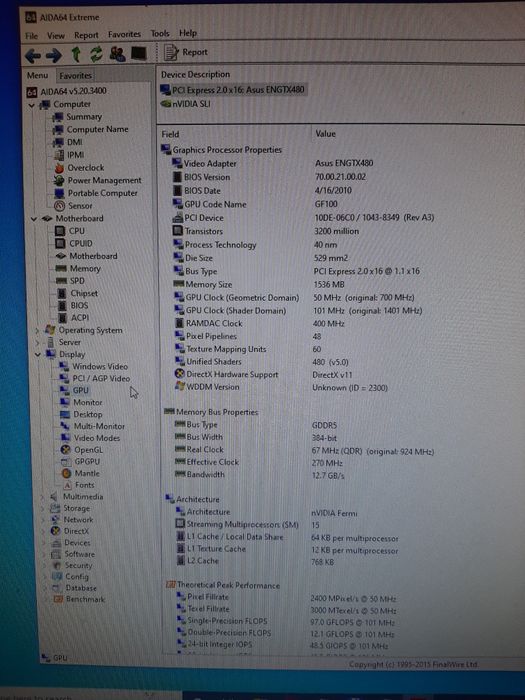
Task: Select PCI / AGP Video item
Action: point(95,379)
